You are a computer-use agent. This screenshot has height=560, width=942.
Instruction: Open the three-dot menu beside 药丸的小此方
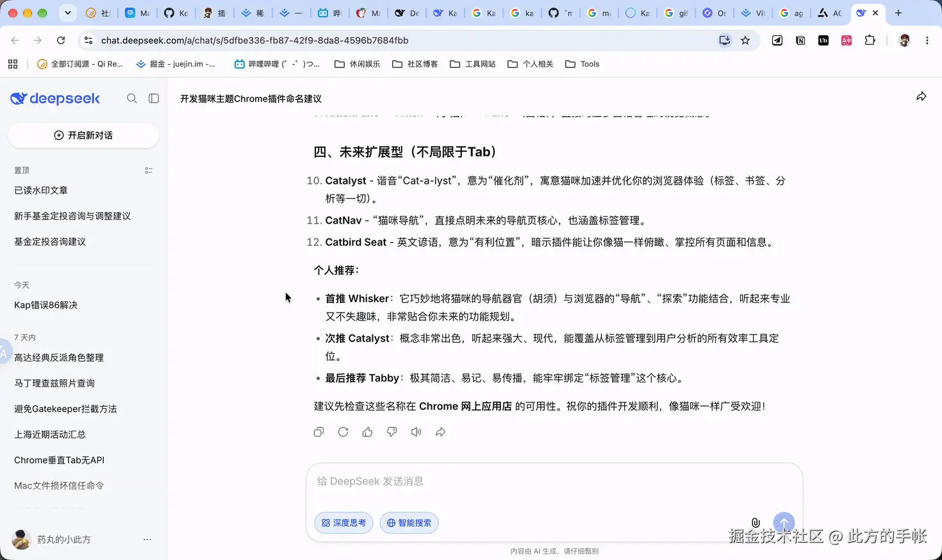coord(147,539)
